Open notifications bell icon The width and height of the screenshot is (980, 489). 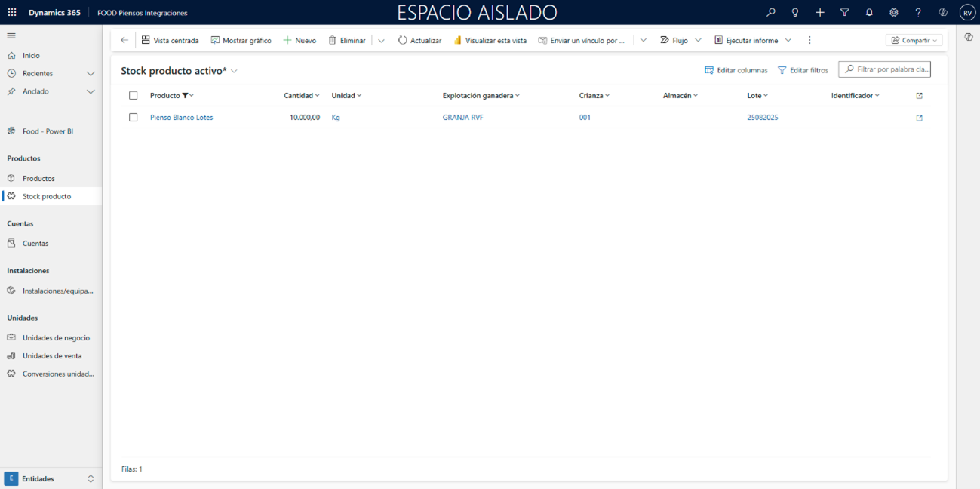869,13
